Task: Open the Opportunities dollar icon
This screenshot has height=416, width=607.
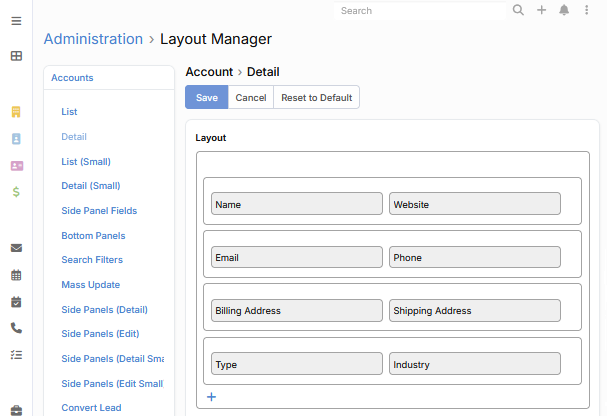Action: coord(16,191)
